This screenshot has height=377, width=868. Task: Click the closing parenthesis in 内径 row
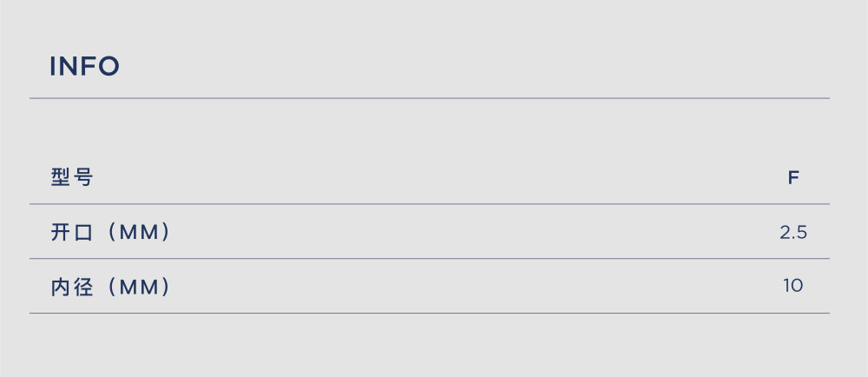164,288
